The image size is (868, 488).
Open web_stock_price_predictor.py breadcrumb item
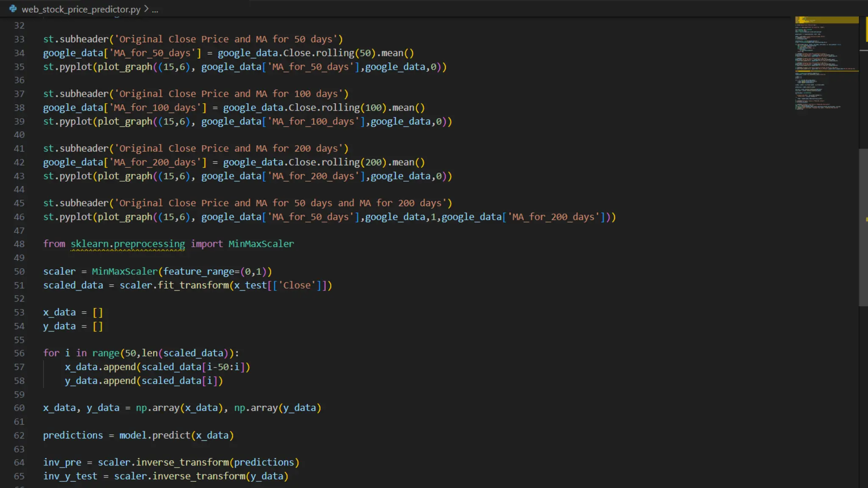tap(81, 9)
